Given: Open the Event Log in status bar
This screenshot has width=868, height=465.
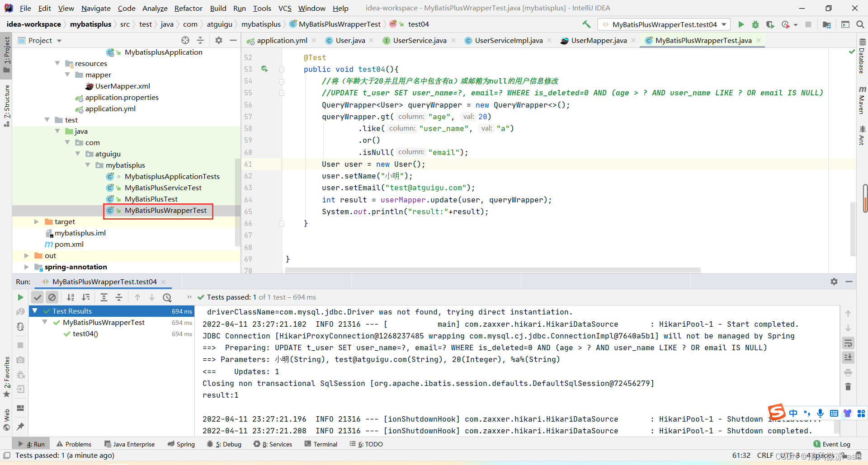Looking at the screenshot, I should [x=832, y=444].
